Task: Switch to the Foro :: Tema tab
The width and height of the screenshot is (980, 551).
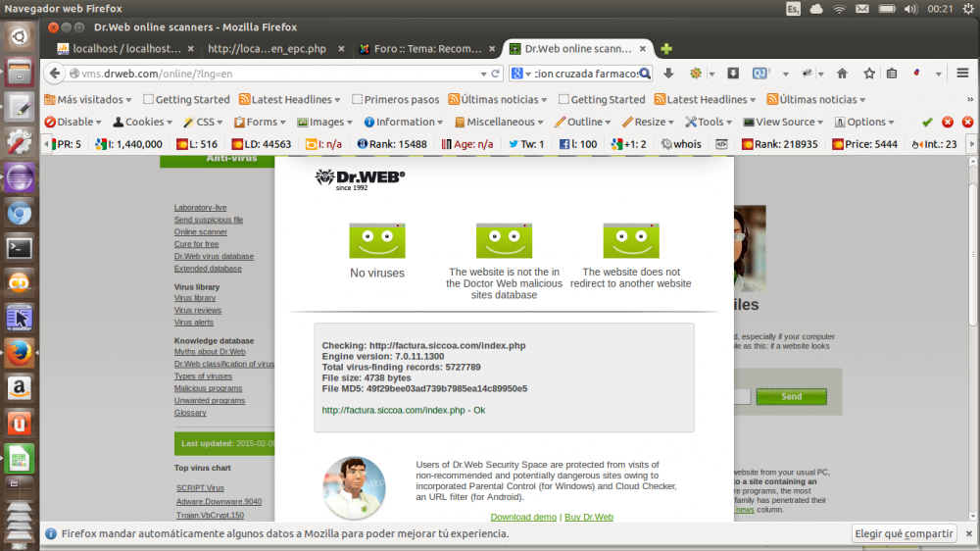Action: 427,49
